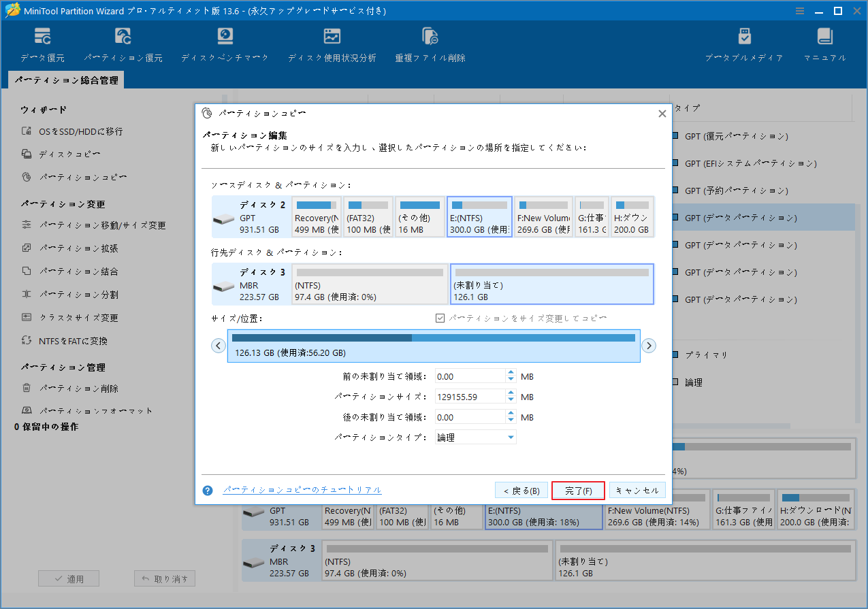The height and width of the screenshot is (609, 868).
Task: Click the 戻る(B) back button
Action: (521, 491)
